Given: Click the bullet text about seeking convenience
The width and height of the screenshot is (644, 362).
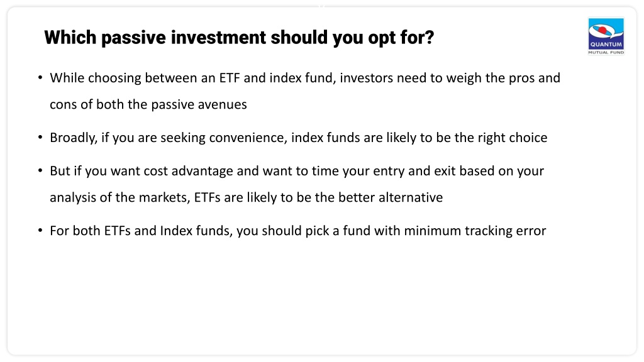Looking at the screenshot, I should (299, 138).
